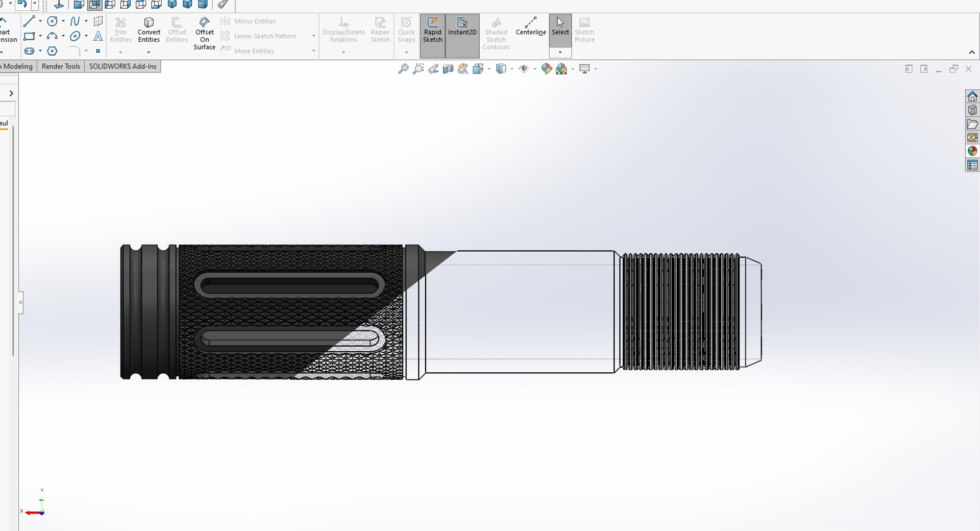This screenshot has width=980, height=531.
Task: Select the Circle sketch tool
Action: (x=52, y=21)
